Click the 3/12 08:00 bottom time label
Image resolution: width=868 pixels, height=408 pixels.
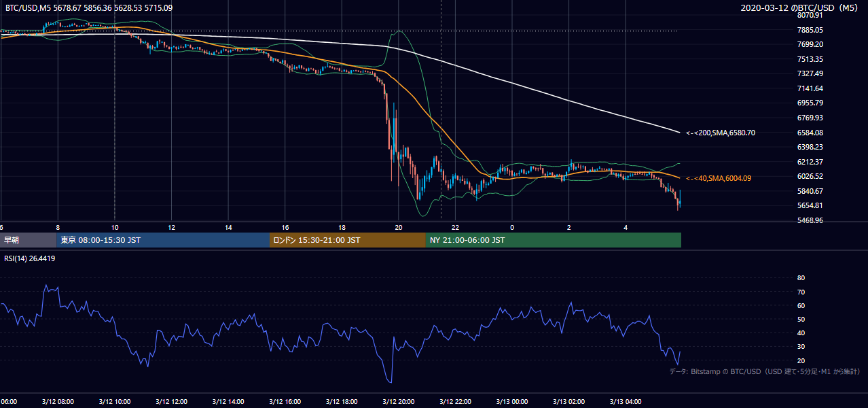tap(58, 401)
